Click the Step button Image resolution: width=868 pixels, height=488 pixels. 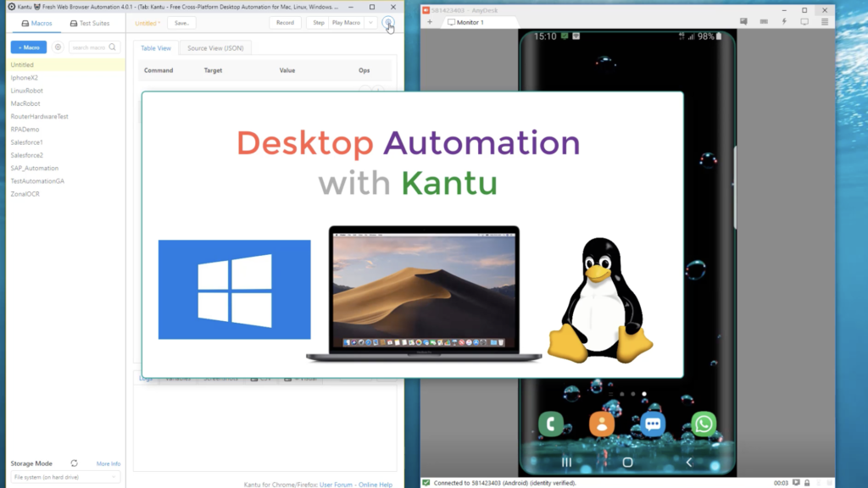pos(319,23)
